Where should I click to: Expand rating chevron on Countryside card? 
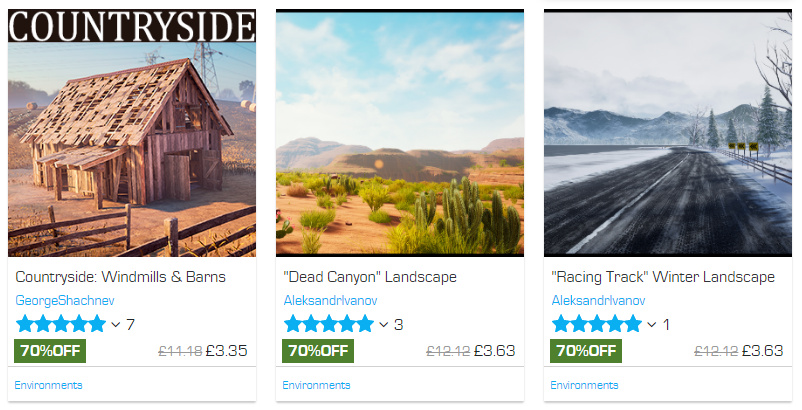pyautogui.click(x=116, y=325)
